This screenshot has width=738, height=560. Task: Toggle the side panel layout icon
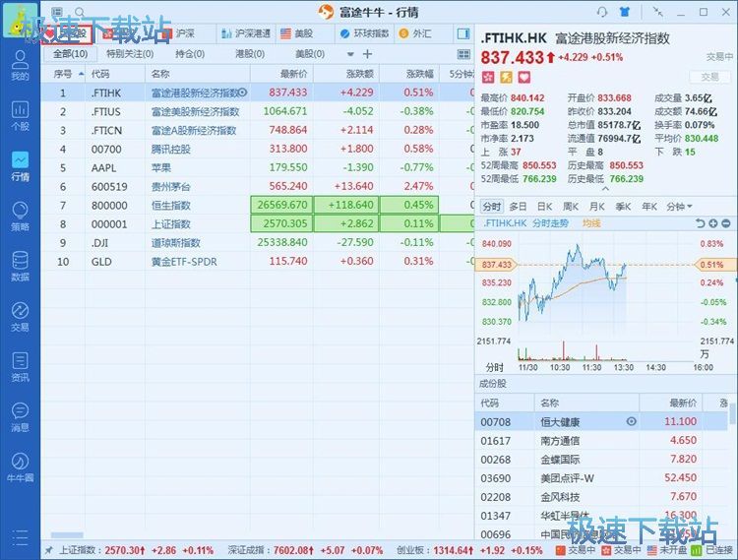tap(463, 33)
